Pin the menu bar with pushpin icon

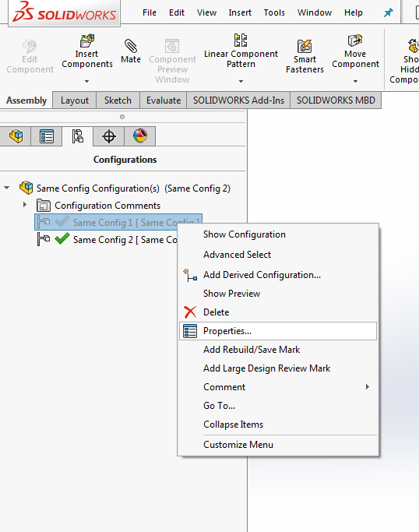pos(388,13)
